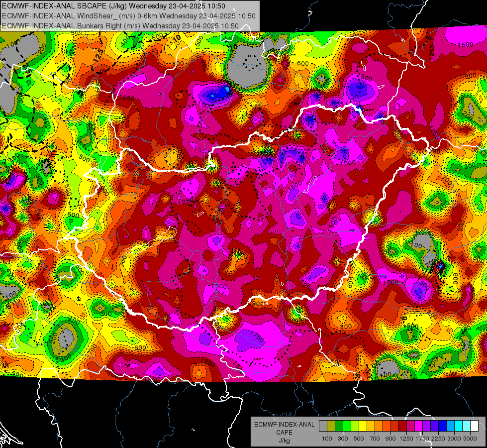Screen dimensions: 487x448
Task: Click the Bunkers Right (m/s) header line
Action: click(x=120, y=26)
